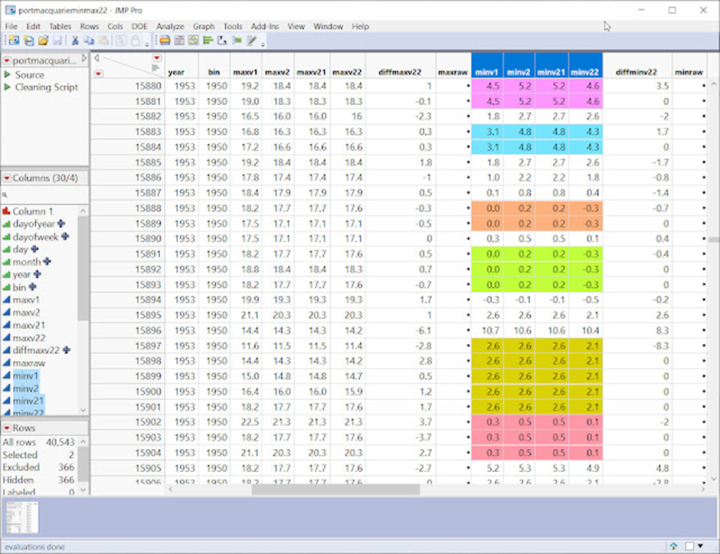Click the formula plus icon beside dayofyear

(x=63, y=224)
